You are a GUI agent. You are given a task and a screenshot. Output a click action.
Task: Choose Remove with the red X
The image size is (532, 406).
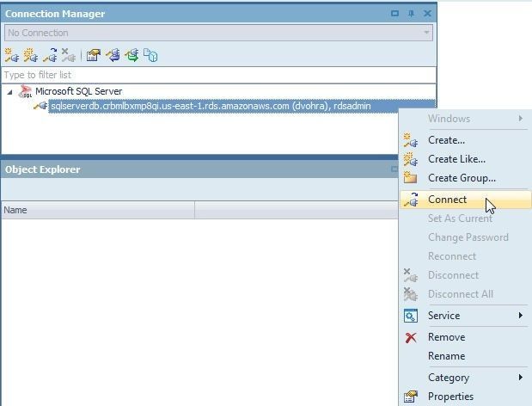coord(465,337)
